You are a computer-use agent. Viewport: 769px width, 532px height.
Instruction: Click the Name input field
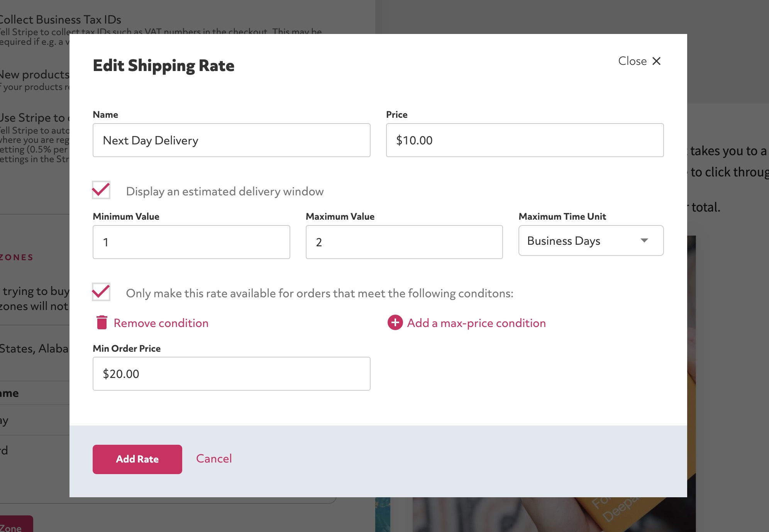click(x=232, y=140)
